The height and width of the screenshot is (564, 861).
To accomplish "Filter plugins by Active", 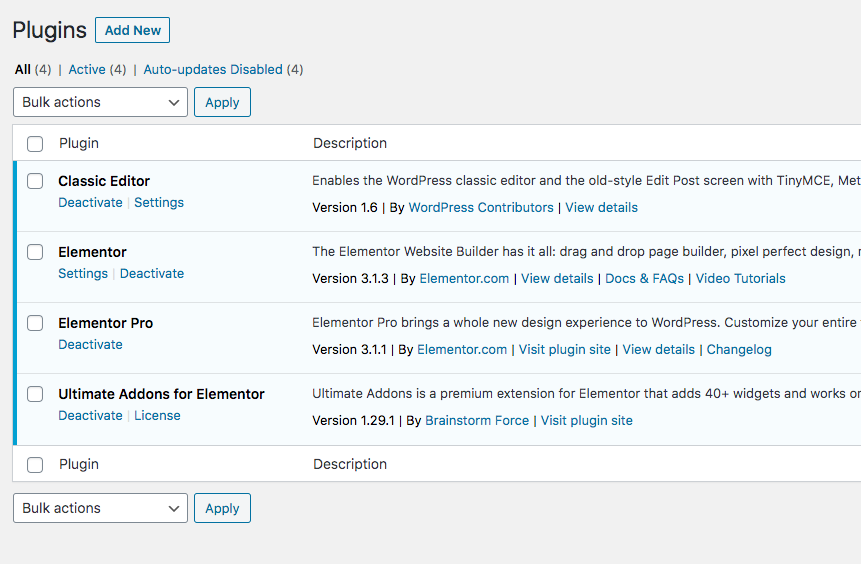I will pos(87,70).
